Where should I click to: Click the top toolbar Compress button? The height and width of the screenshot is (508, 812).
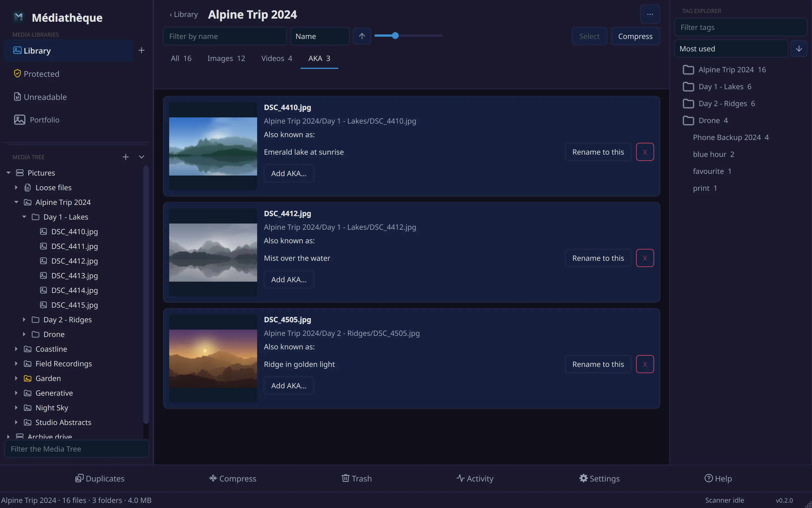635,36
